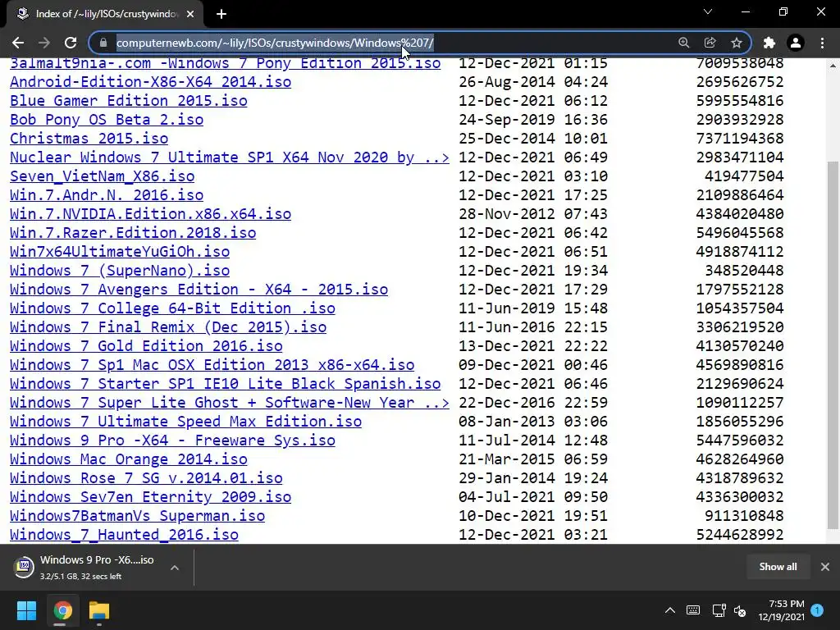Go back to the previous page
Screen dimensions: 840x630
18,43
